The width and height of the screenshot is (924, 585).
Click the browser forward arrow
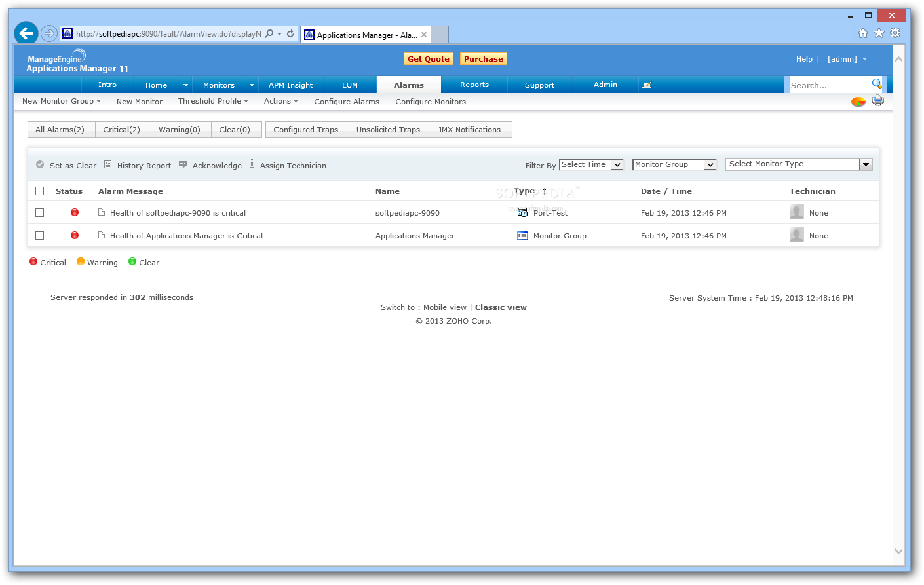coord(48,33)
